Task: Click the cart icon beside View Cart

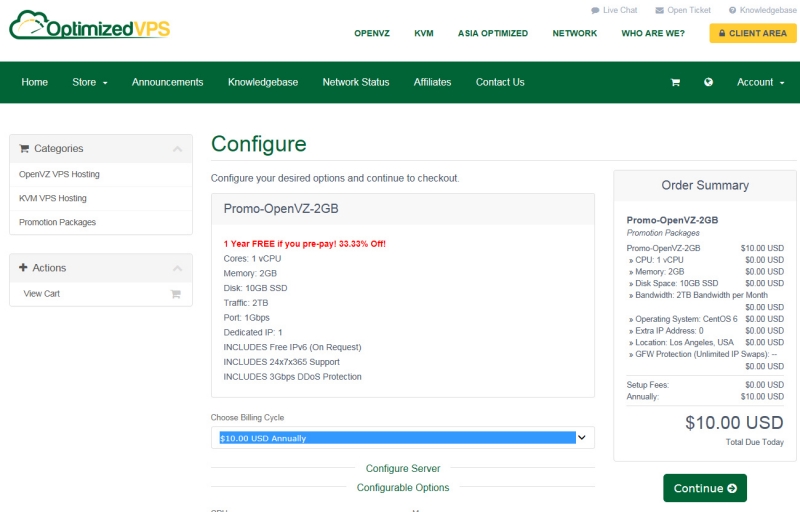Action: [x=176, y=294]
